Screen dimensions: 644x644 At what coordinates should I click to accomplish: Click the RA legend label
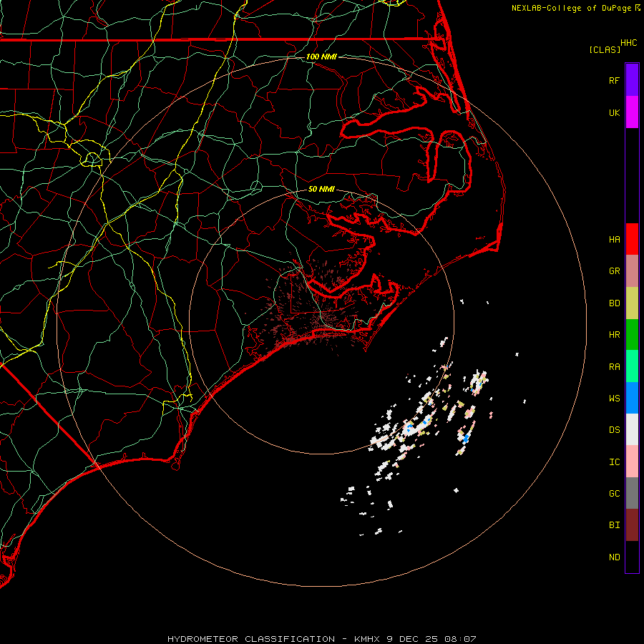click(614, 367)
